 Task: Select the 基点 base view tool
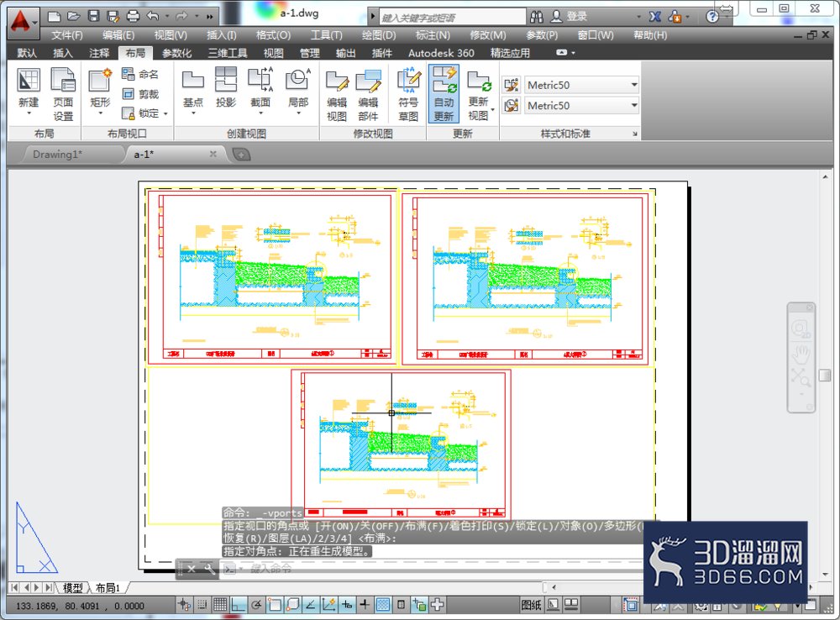point(193,88)
